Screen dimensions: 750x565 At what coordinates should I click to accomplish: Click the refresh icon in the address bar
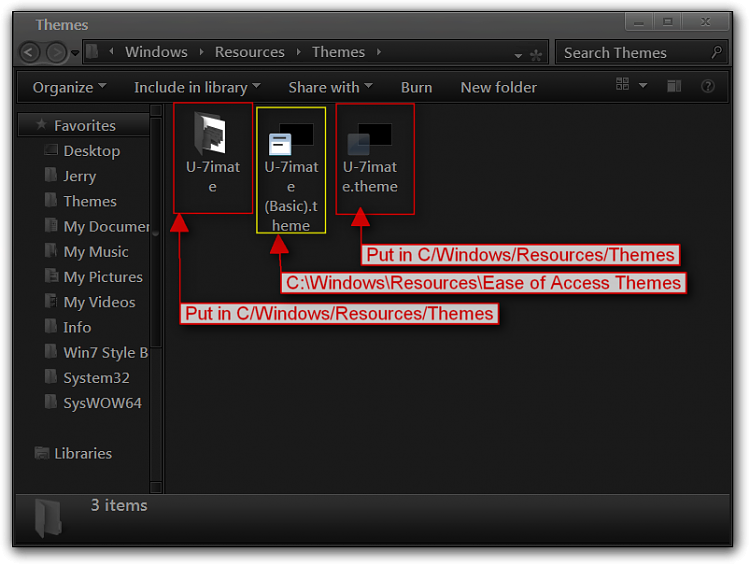click(536, 55)
